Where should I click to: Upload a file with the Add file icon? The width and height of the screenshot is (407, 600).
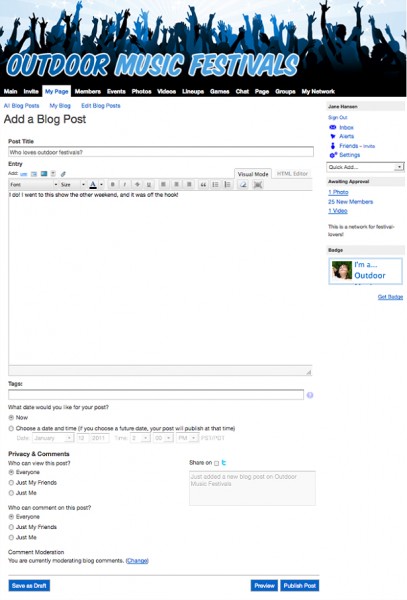coord(54,174)
